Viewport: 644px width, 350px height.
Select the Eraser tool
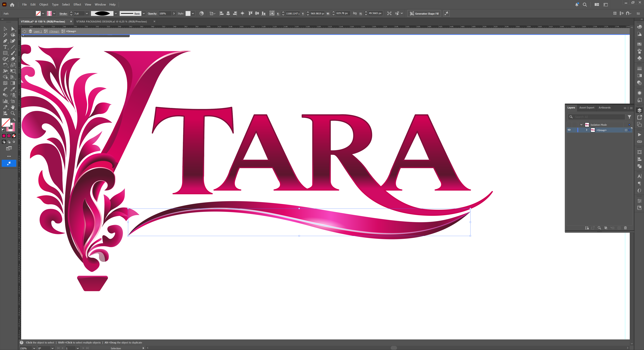[x=13, y=59]
